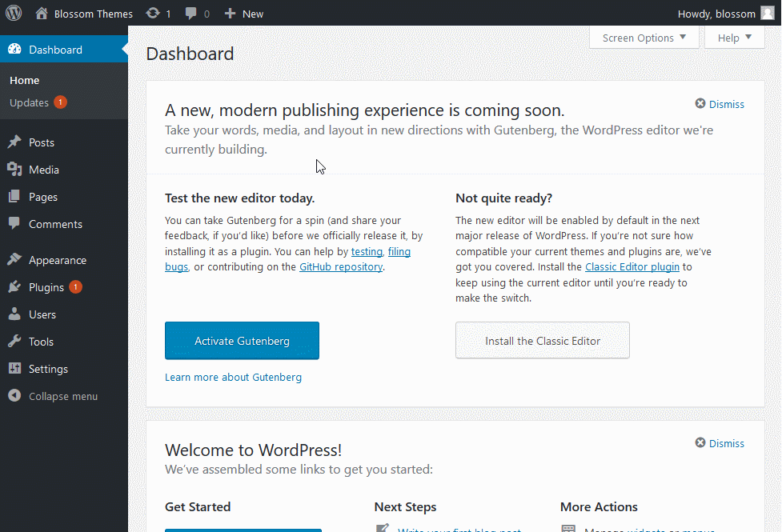Image resolution: width=782 pixels, height=532 pixels.
Task: Follow the Learn more about Gutenberg link
Action: click(234, 377)
